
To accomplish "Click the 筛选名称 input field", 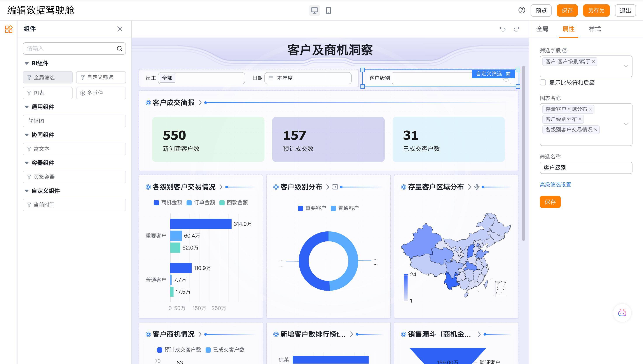I will [x=586, y=168].
